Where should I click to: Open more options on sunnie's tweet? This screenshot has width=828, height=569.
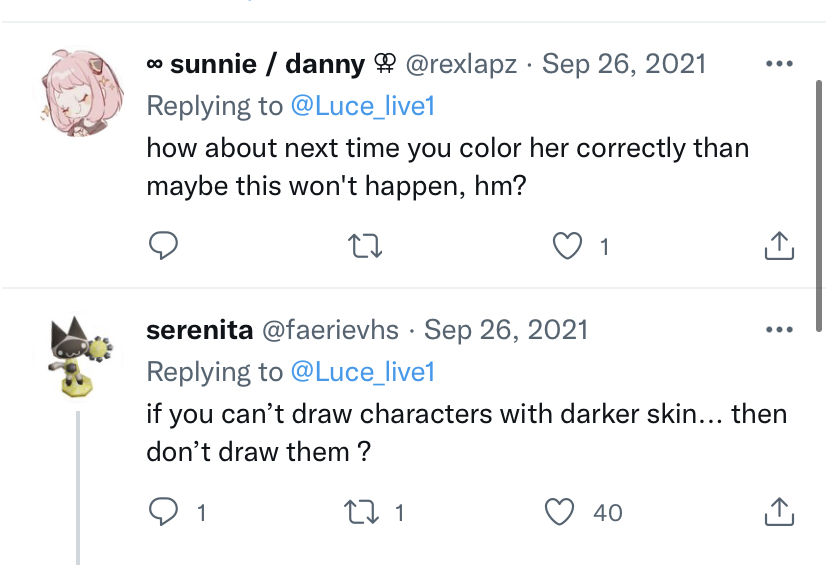click(x=778, y=65)
